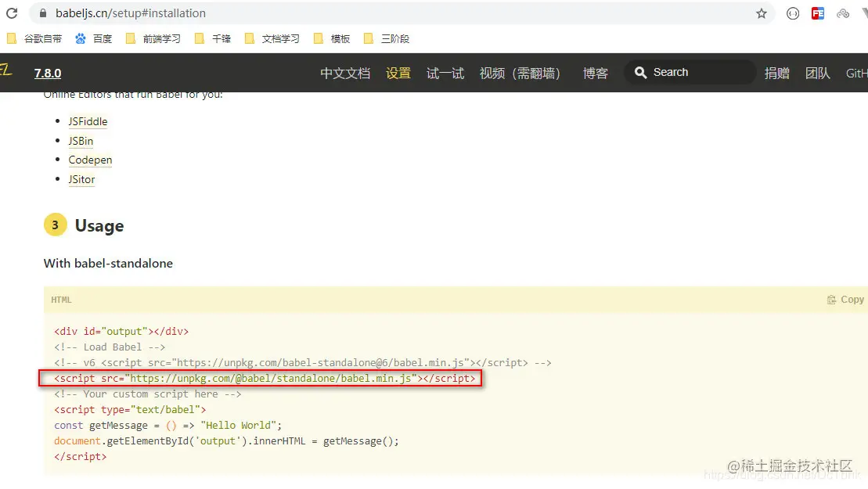
Task: Click the document.getElementById code line
Action: (x=226, y=440)
